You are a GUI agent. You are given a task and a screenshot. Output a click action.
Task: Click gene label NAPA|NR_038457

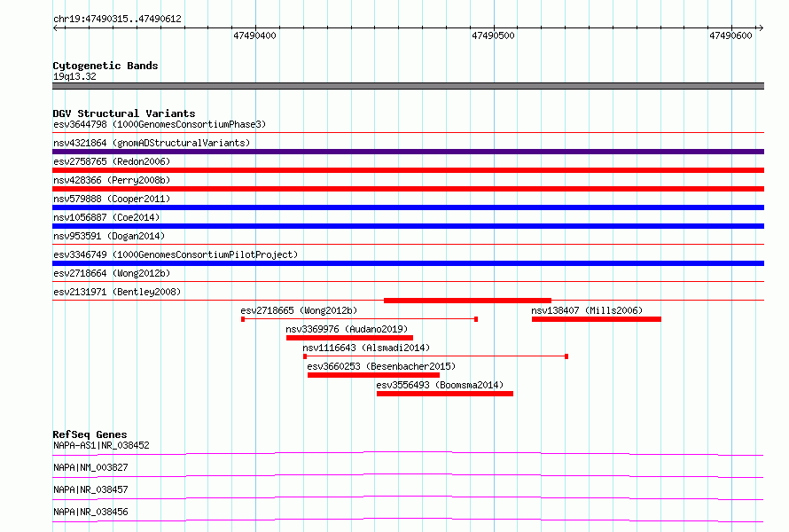(x=90, y=489)
